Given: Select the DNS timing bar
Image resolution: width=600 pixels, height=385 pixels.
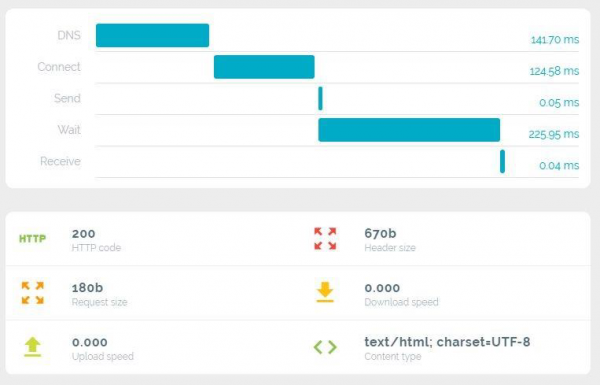Looking at the screenshot, I should coord(152,35).
